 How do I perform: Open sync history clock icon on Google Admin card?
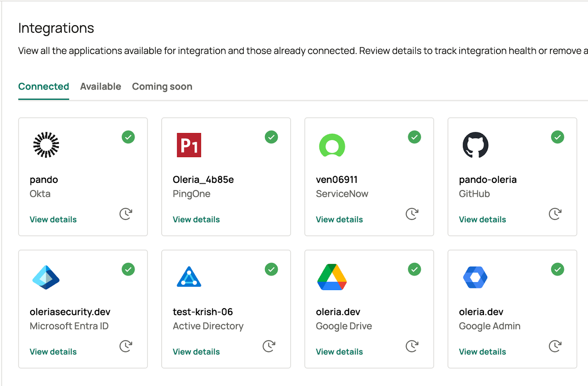coord(555,346)
